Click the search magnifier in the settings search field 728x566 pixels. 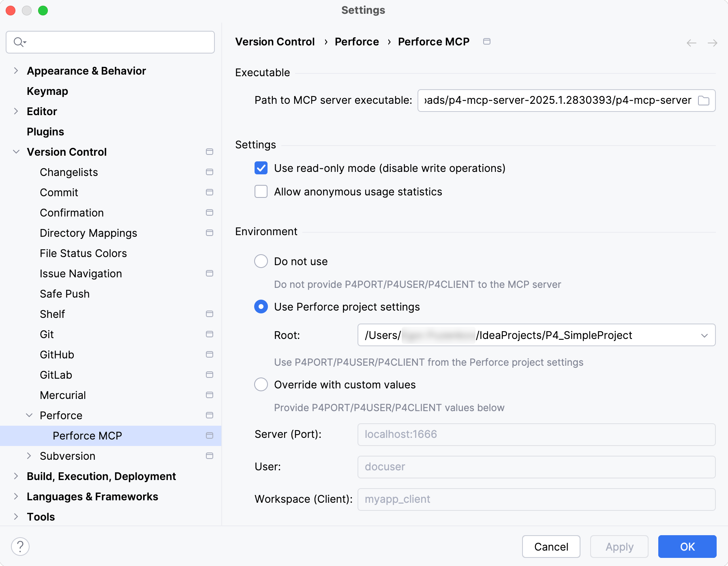pos(19,42)
